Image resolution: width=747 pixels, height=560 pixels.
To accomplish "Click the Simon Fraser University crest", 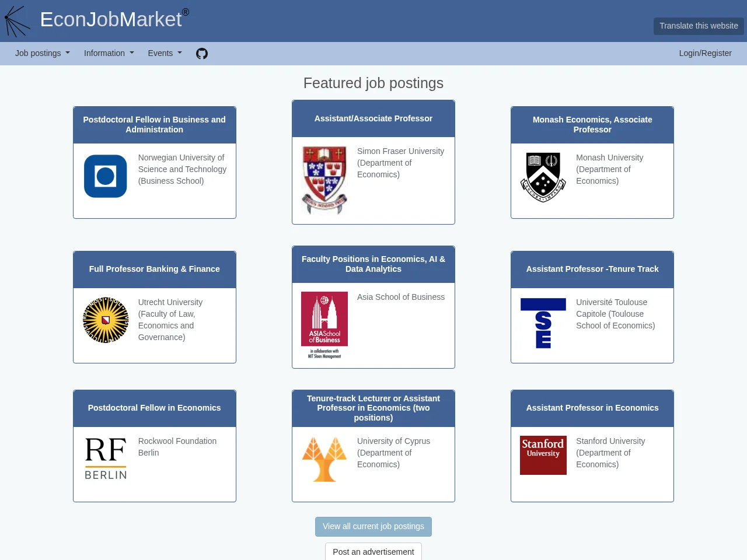I will [324, 181].
